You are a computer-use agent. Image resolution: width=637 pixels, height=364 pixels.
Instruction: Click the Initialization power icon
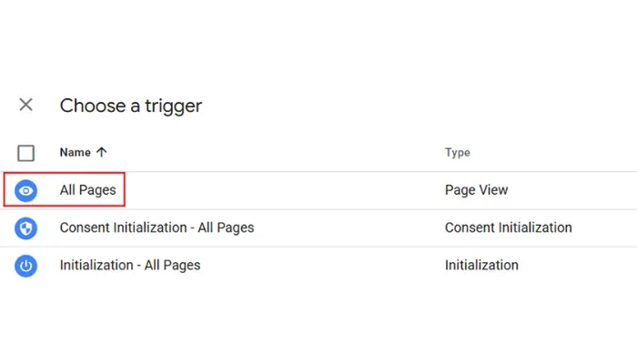[x=26, y=266]
